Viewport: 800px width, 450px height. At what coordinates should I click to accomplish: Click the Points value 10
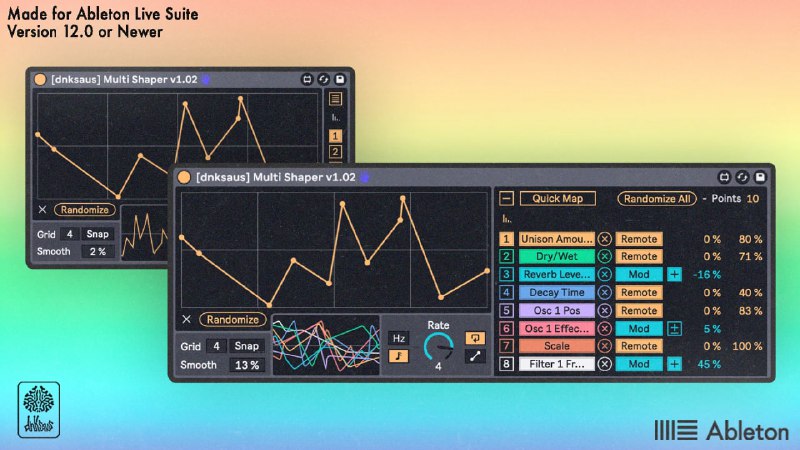[753, 198]
